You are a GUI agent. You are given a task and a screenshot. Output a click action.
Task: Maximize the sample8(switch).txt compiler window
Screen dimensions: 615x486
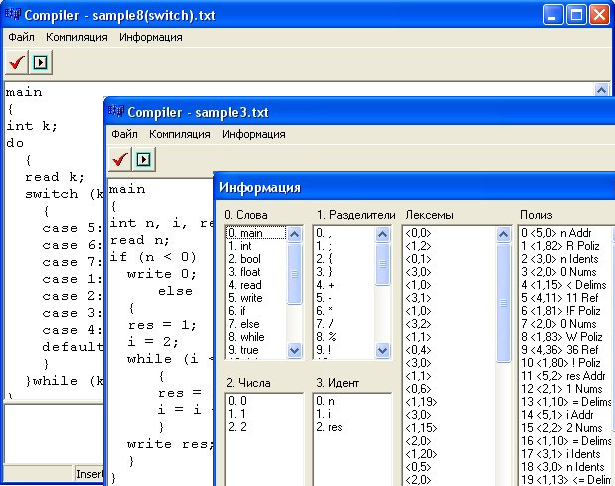[577, 15]
